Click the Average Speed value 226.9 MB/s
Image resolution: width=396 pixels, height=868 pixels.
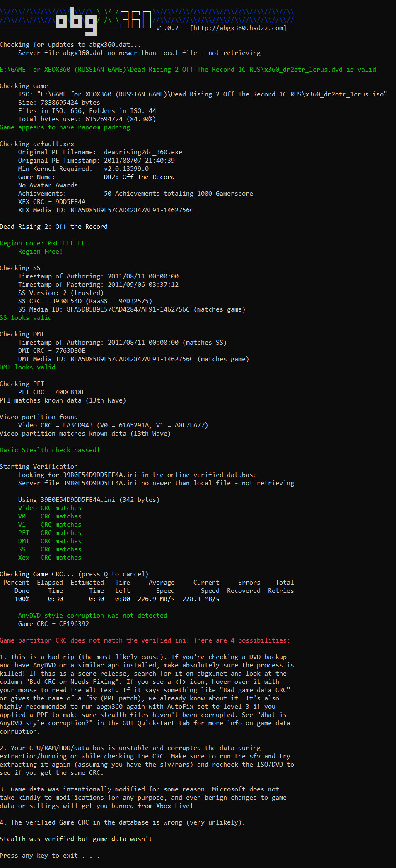coord(156,599)
